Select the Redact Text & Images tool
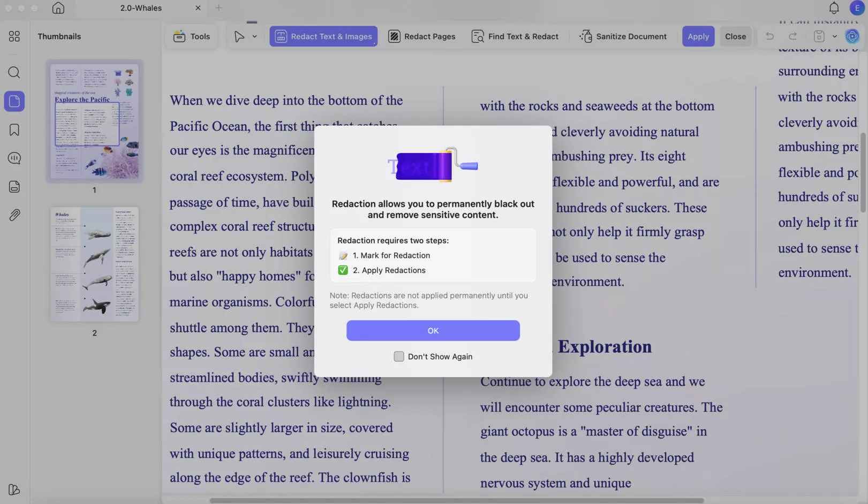 tap(323, 36)
